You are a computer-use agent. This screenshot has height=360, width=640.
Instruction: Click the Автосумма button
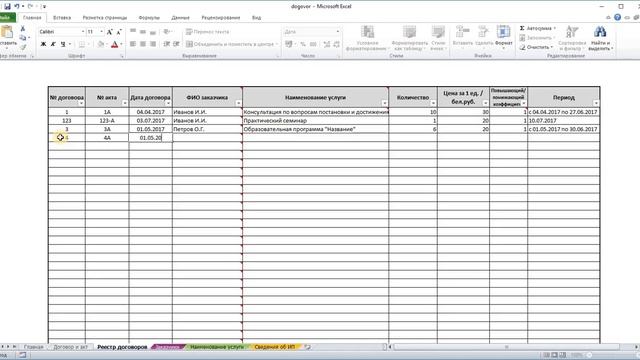[538, 28]
